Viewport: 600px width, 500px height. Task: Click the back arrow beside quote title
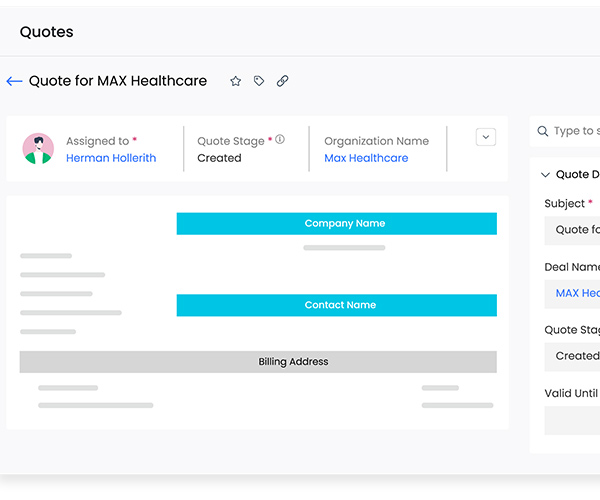(x=14, y=82)
